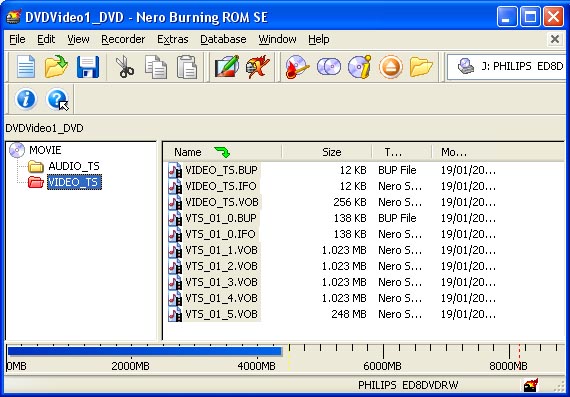Select the AUDIO_TS folder label in tree

click(74, 166)
